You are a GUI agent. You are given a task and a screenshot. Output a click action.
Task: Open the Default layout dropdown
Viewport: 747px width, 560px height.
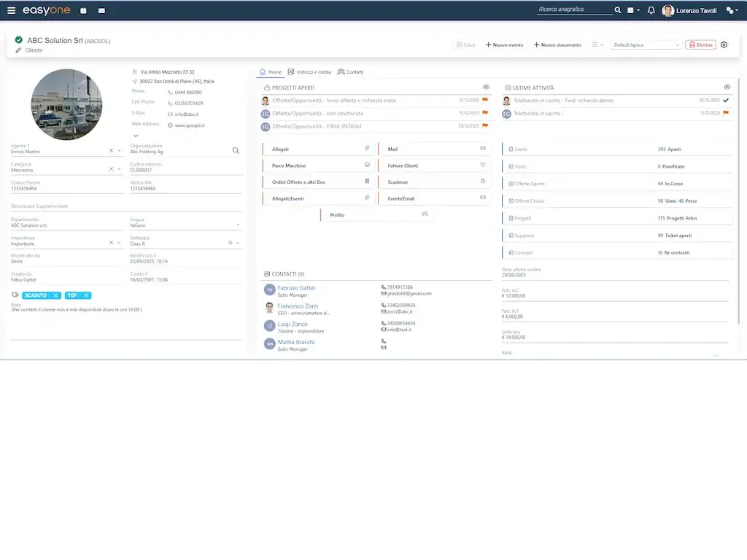(x=646, y=45)
